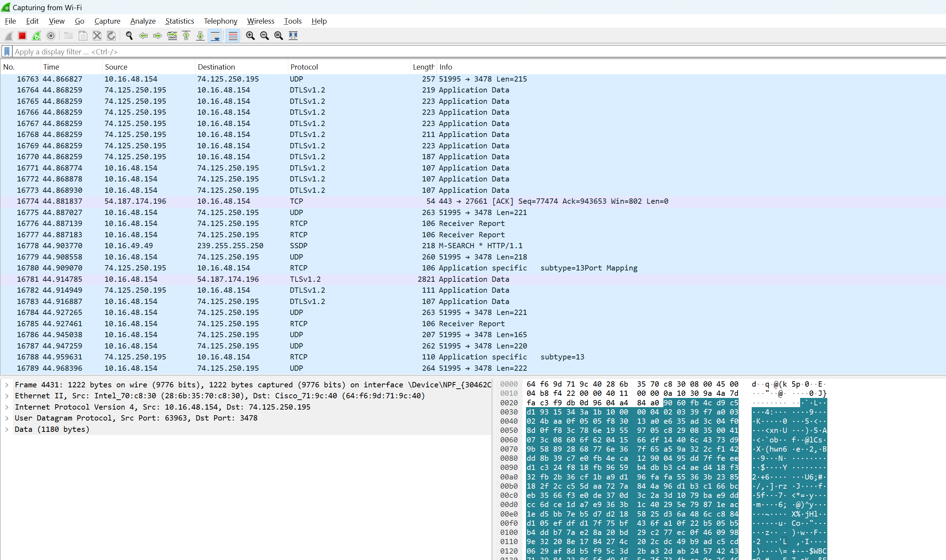Open the Statistics menu
The height and width of the screenshot is (560, 946).
click(x=179, y=21)
